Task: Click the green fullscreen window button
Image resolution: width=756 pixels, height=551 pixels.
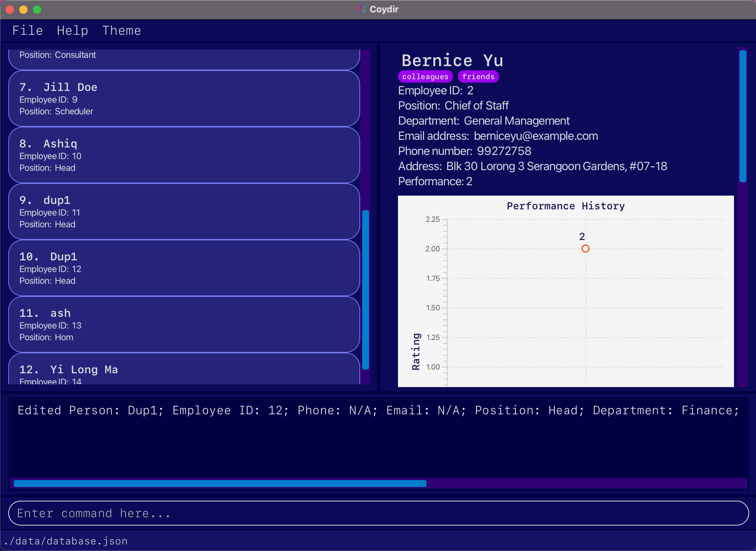Action: click(37, 10)
